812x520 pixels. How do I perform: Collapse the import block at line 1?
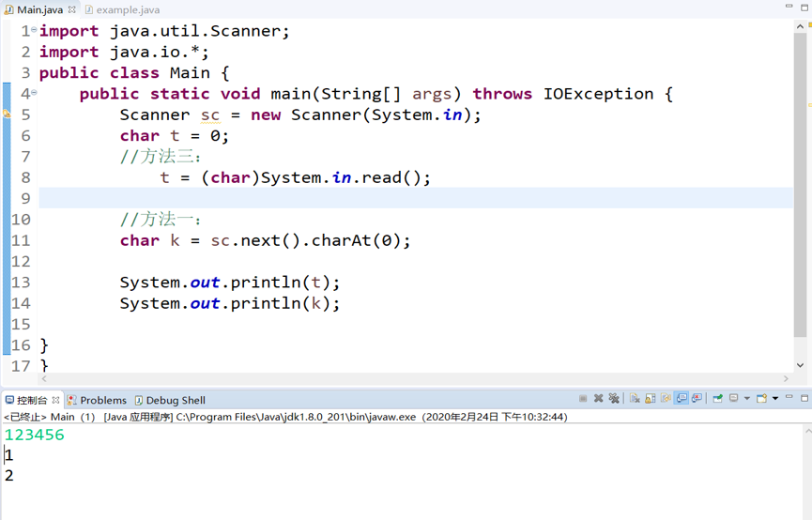point(35,31)
